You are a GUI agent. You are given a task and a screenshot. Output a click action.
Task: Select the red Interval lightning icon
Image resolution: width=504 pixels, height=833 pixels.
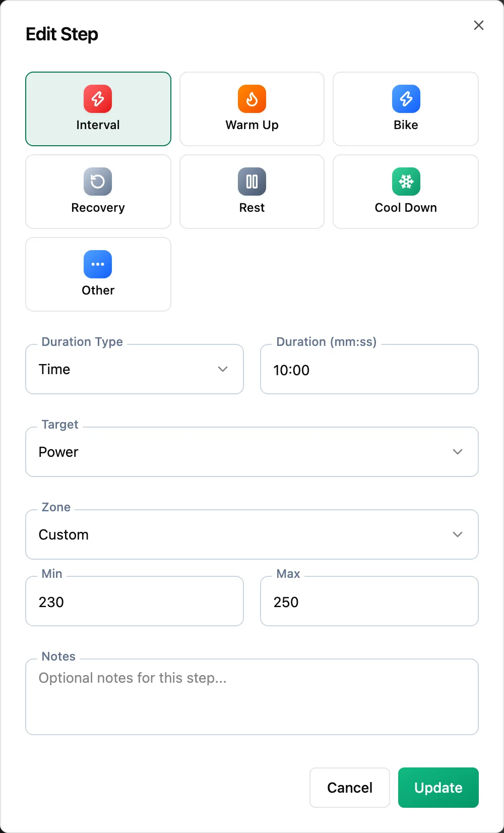98,99
